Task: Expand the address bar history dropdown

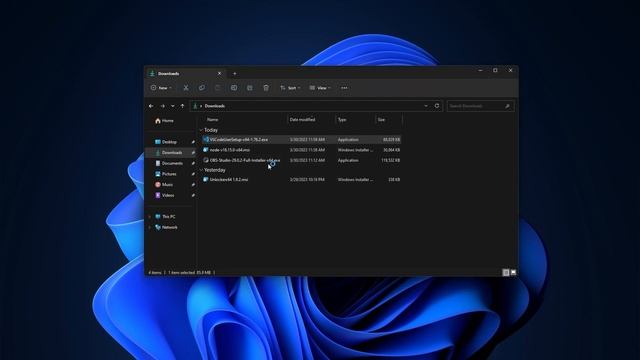Action: tap(426, 106)
